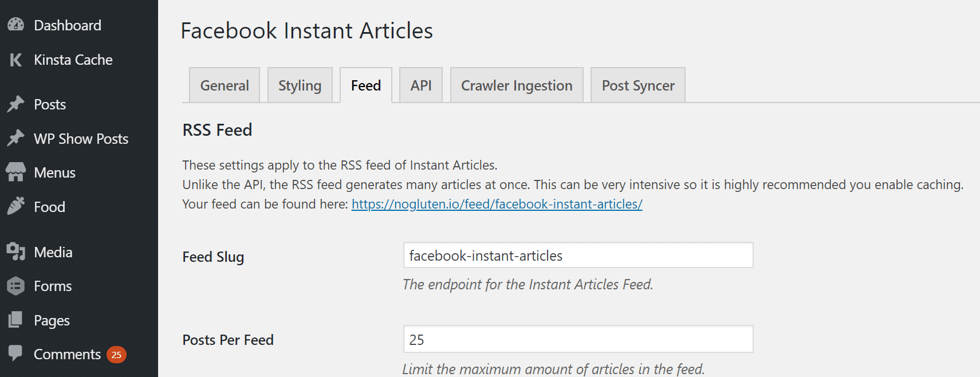Select the Pages icon
The height and width of the screenshot is (377, 980).
(x=15, y=320)
